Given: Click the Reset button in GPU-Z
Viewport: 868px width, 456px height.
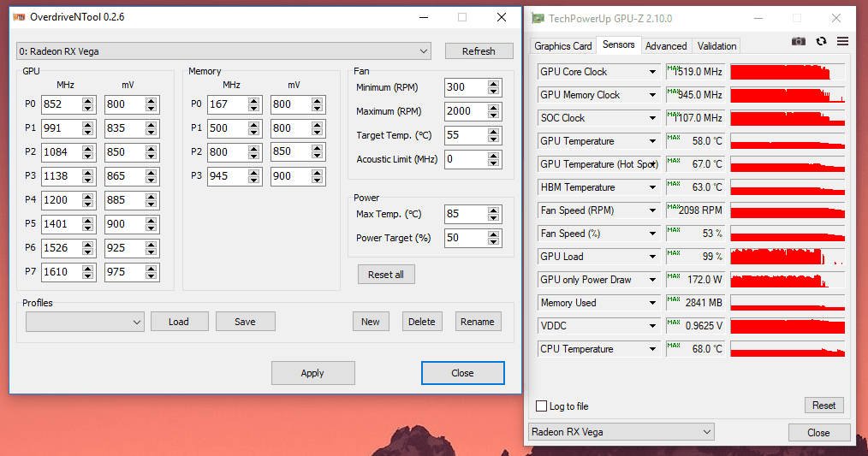Looking at the screenshot, I should point(823,406).
